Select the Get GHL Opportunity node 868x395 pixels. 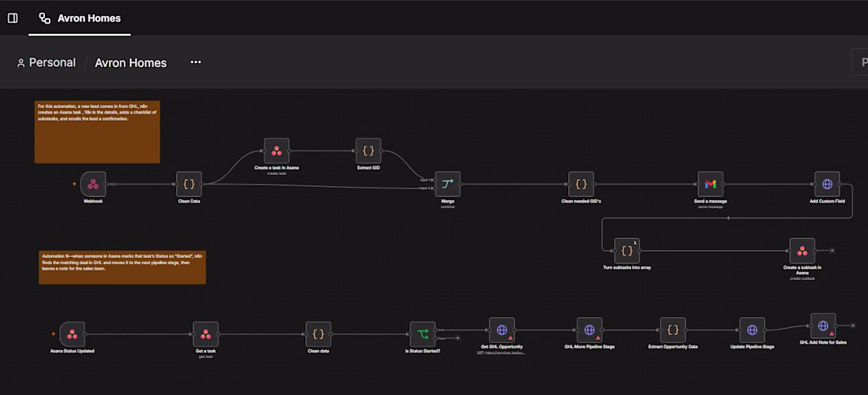(x=502, y=330)
